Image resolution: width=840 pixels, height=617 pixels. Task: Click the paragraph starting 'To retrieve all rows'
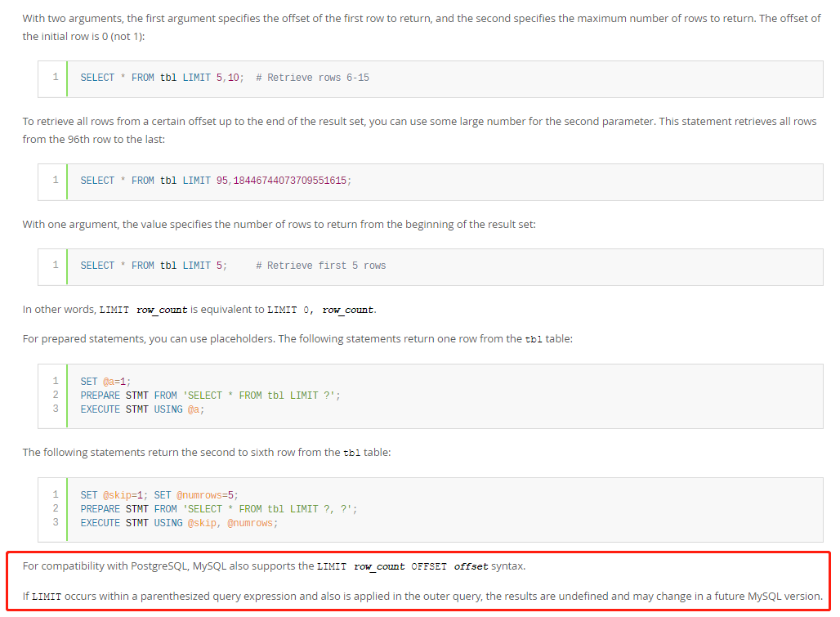click(419, 130)
